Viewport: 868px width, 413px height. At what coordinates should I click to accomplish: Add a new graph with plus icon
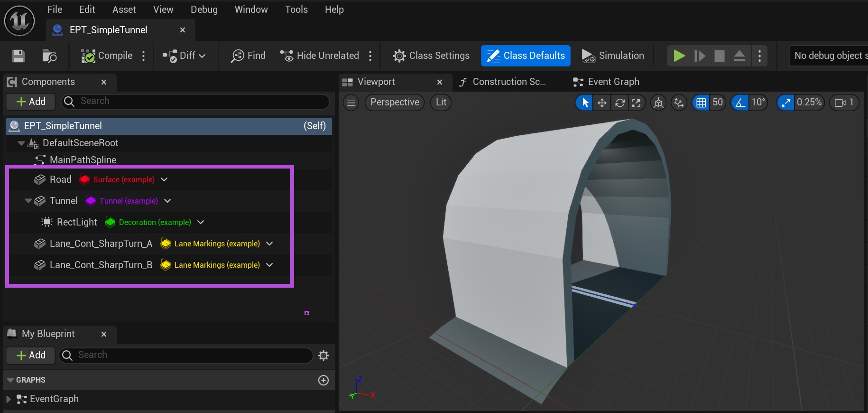(x=323, y=380)
